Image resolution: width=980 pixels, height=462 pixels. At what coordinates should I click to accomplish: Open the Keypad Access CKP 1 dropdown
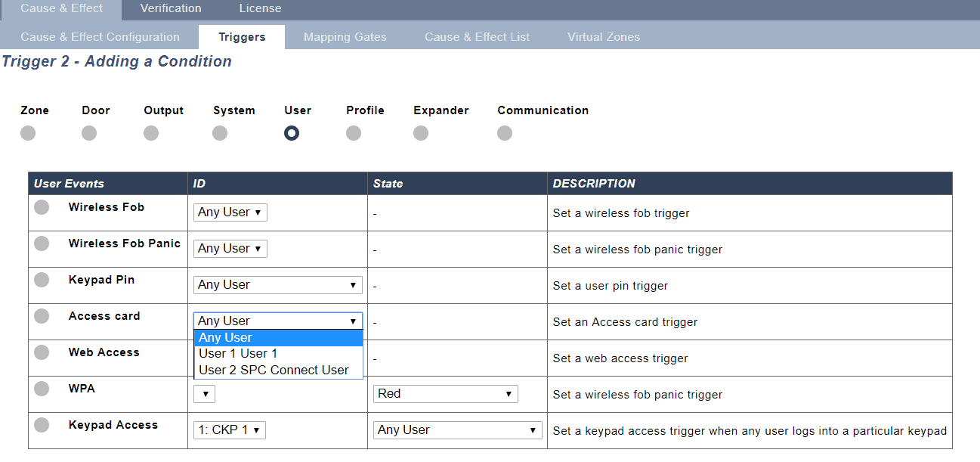230,430
